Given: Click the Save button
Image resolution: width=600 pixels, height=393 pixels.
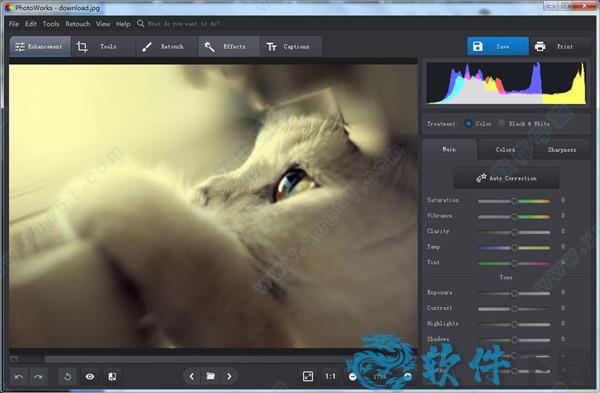Looking at the screenshot, I should click(497, 47).
